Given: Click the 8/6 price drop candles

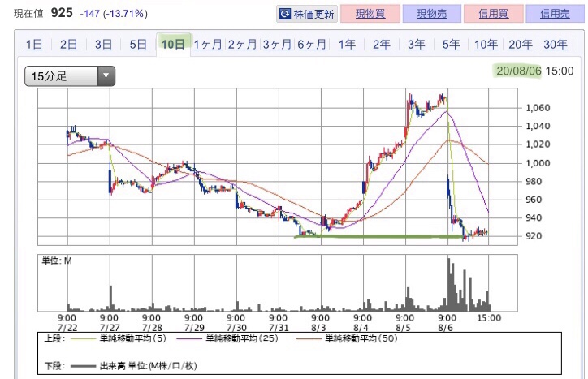Looking at the screenshot, I should pyautogui.click(x=451, y=202).
